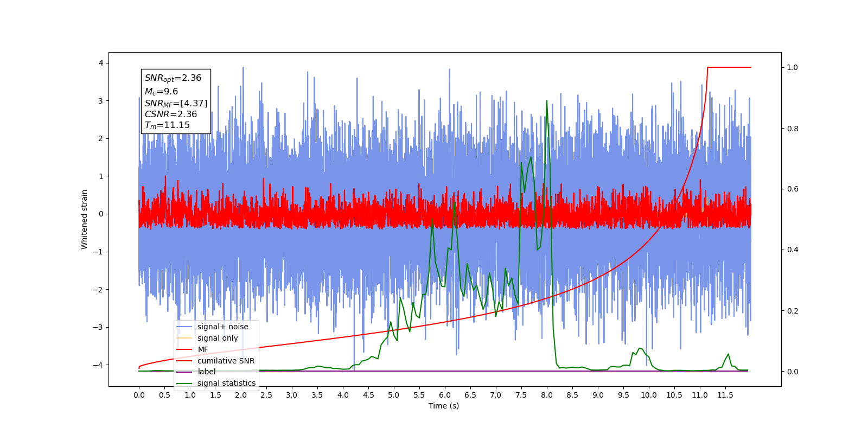Click the left y-axis tick label 0
Screen dimensions: 868x434
[101, 214]
